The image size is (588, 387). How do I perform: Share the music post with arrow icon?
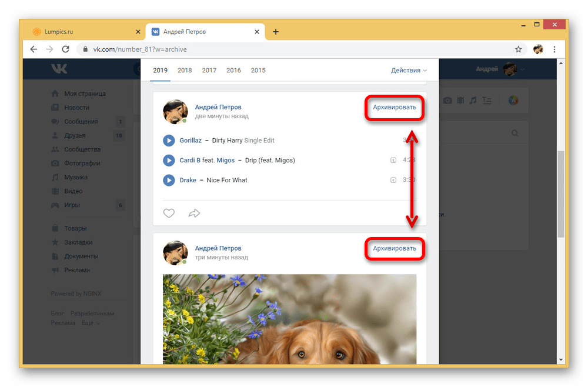[x=194, y=213]
